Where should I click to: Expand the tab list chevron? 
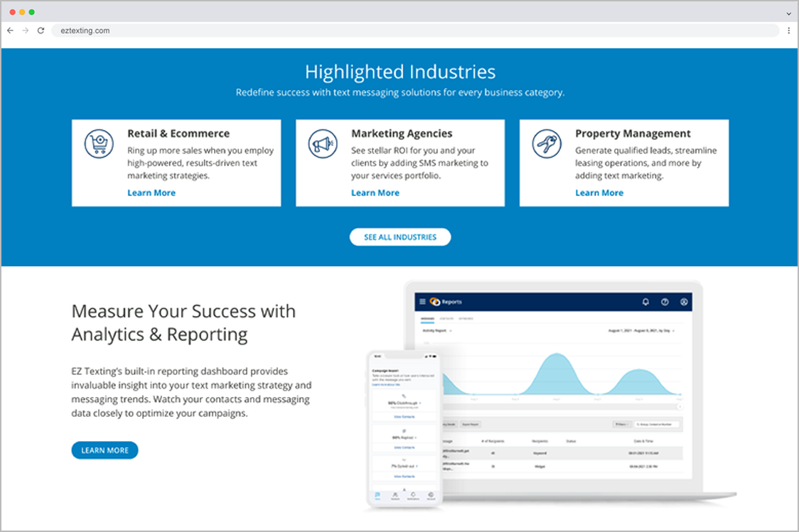coord(789,13)
